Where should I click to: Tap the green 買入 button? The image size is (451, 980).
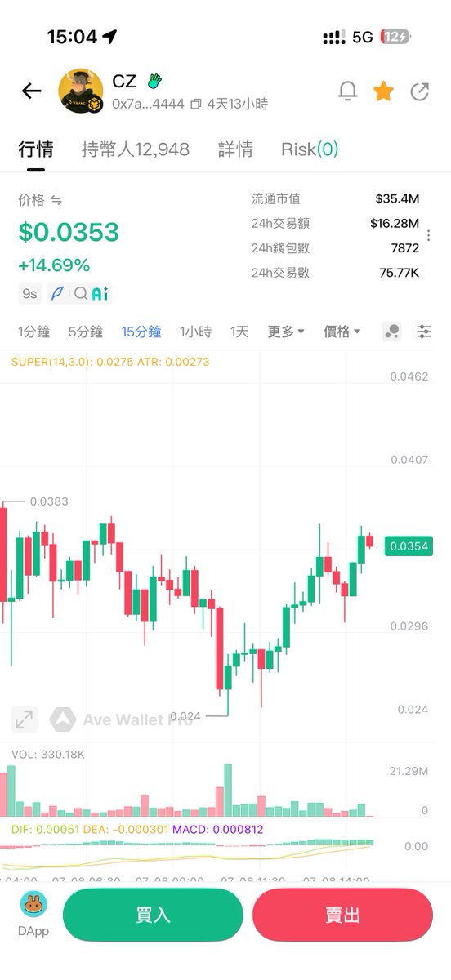coord(153,915)
